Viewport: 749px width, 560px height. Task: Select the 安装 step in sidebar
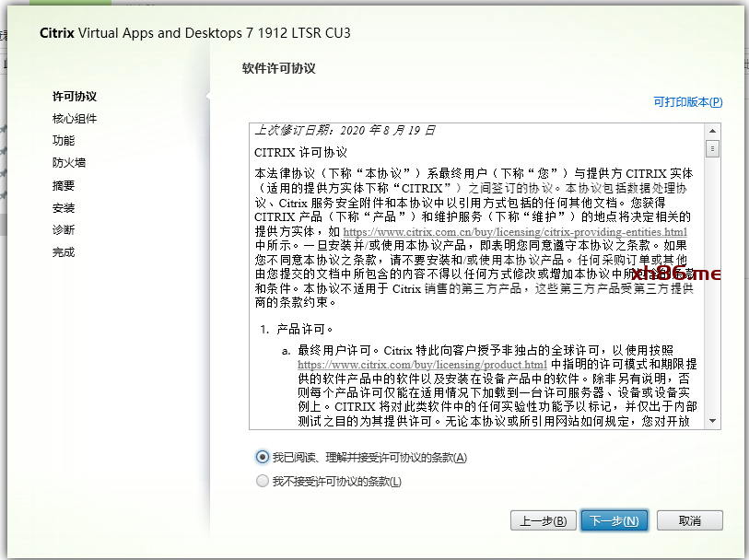pos(64,207)
